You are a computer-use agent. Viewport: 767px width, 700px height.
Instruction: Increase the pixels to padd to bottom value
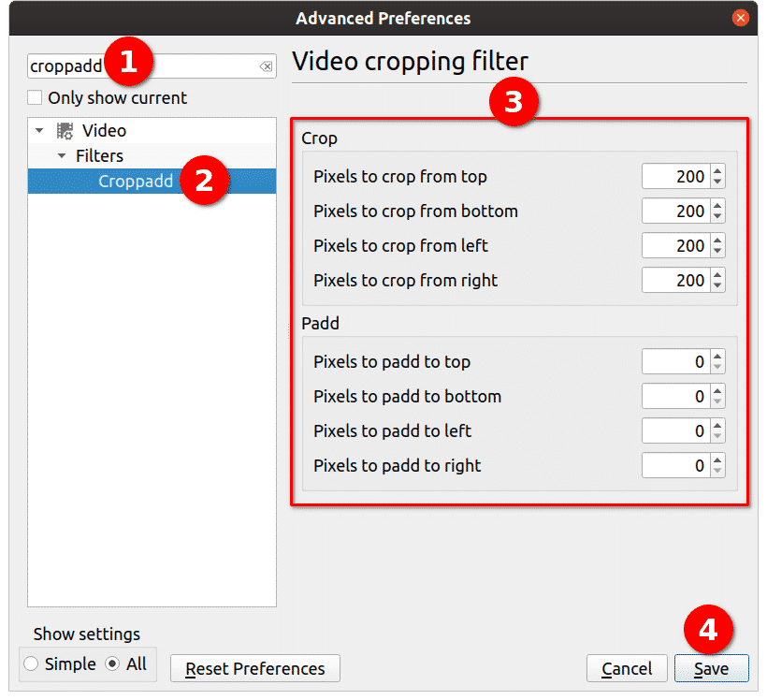pyautogui.click(x=717, y=390)
